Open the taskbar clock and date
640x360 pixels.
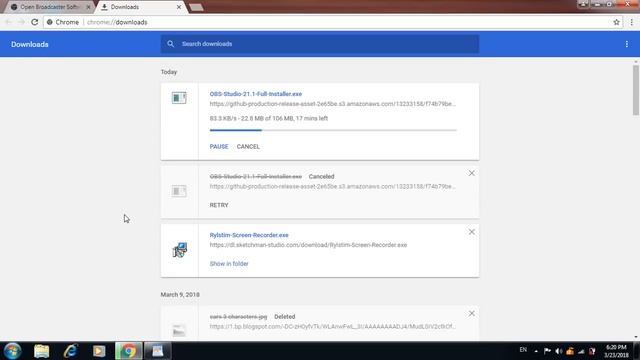(616, 351)
